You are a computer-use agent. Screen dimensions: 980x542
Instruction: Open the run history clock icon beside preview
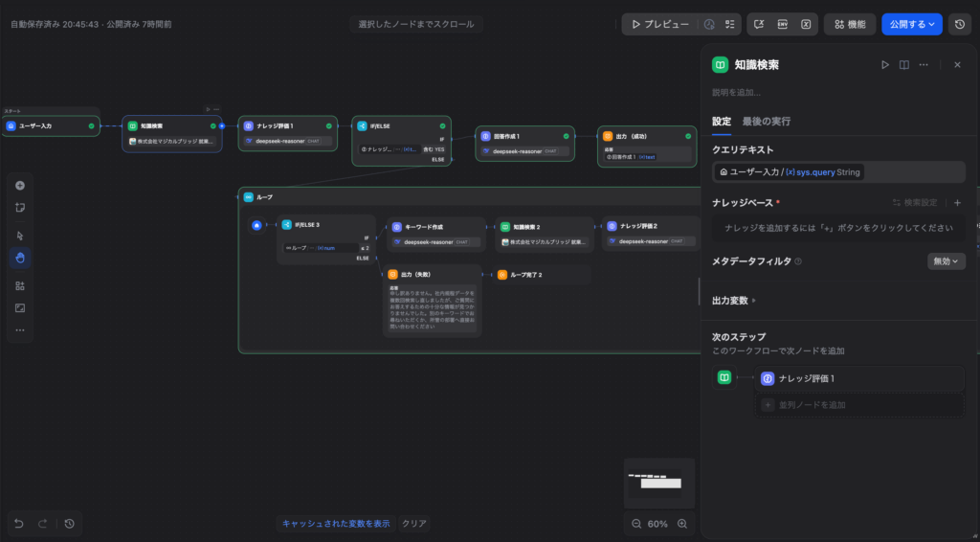(709, 24)
